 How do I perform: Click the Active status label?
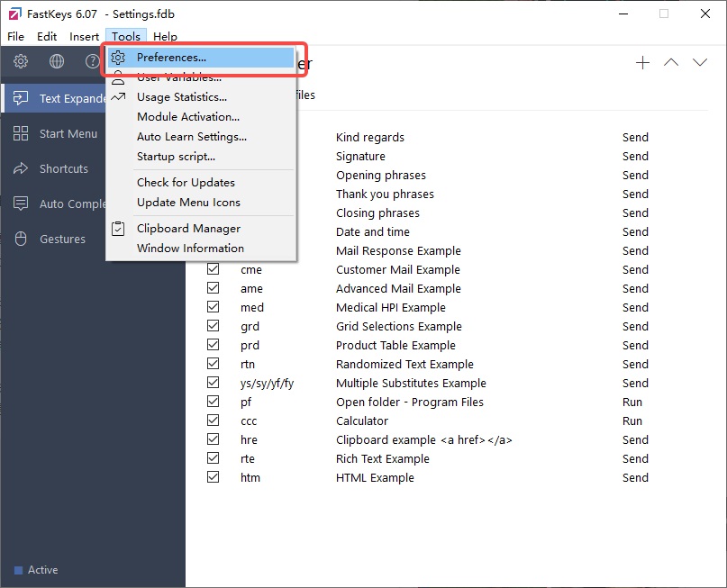pyautogui.click(x=42, y=570)
